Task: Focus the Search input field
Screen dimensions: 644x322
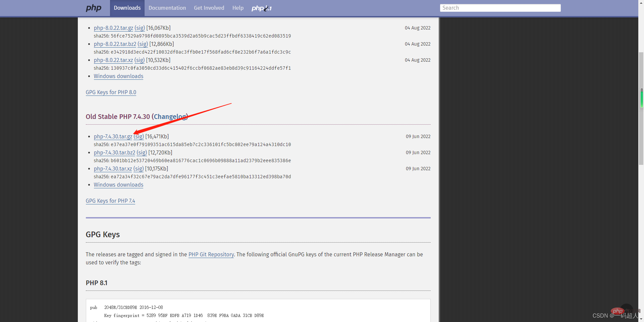Action: pyautogui.click(x=500, y=8)
